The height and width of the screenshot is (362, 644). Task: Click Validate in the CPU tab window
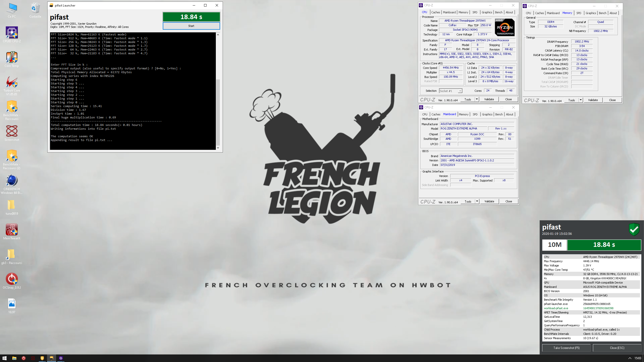coord(489,99)
